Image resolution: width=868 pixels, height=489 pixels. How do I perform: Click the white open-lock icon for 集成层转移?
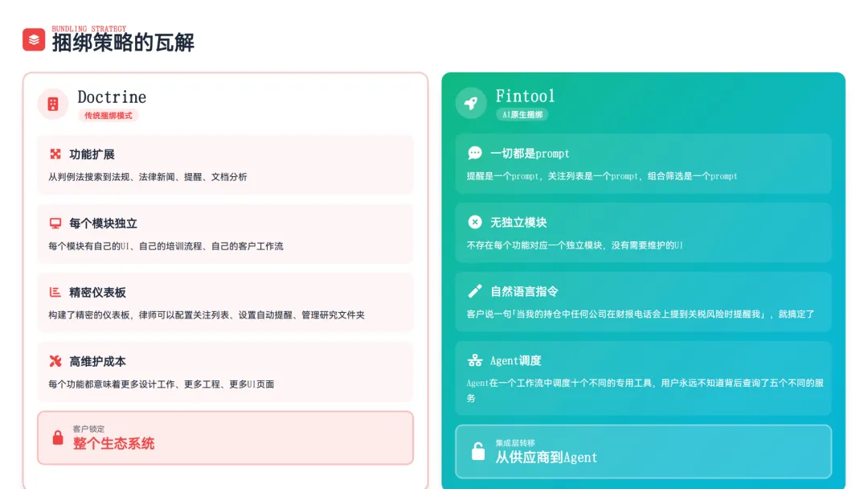click(477, 451)
